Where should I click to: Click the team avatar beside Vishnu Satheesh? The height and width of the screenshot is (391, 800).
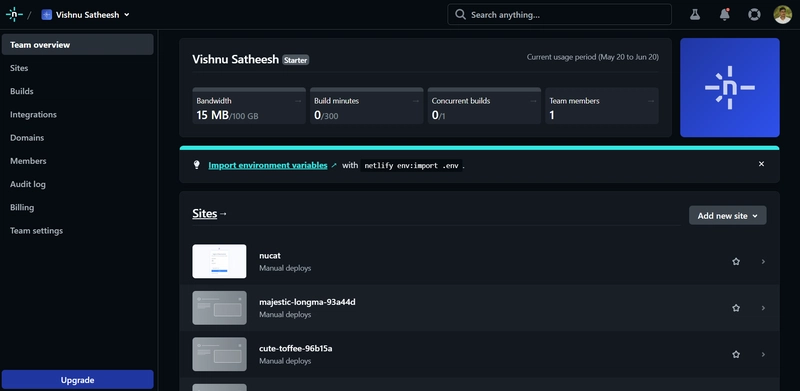click(47, 15)
